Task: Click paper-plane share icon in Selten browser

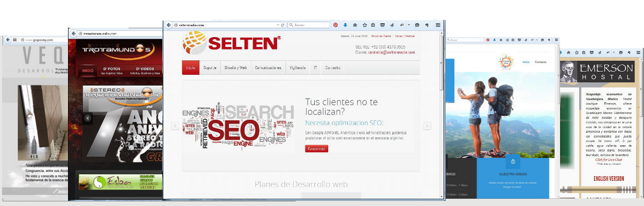Action: (x=392, y=25)
